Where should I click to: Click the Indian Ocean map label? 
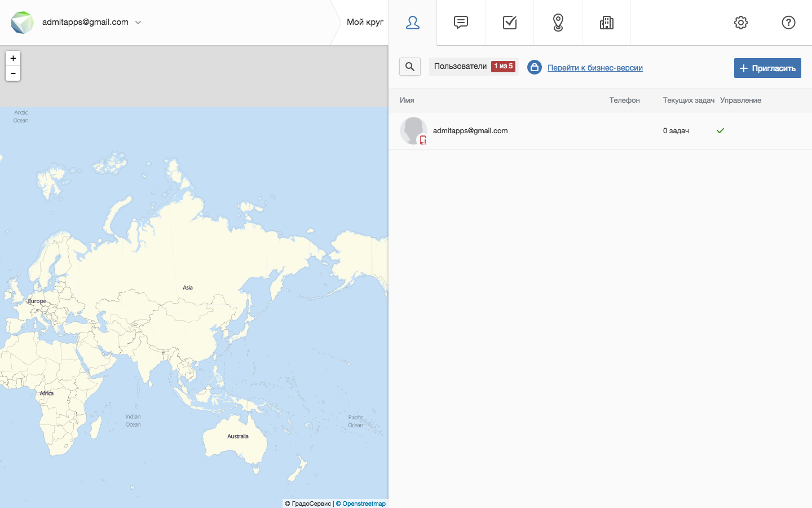point(133,421)
